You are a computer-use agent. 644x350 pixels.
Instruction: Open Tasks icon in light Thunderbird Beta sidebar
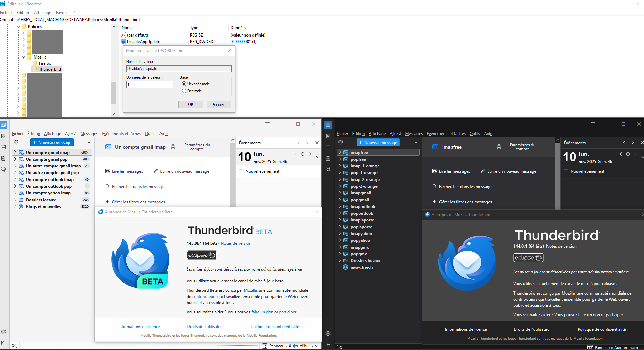(x=3, y=158)
